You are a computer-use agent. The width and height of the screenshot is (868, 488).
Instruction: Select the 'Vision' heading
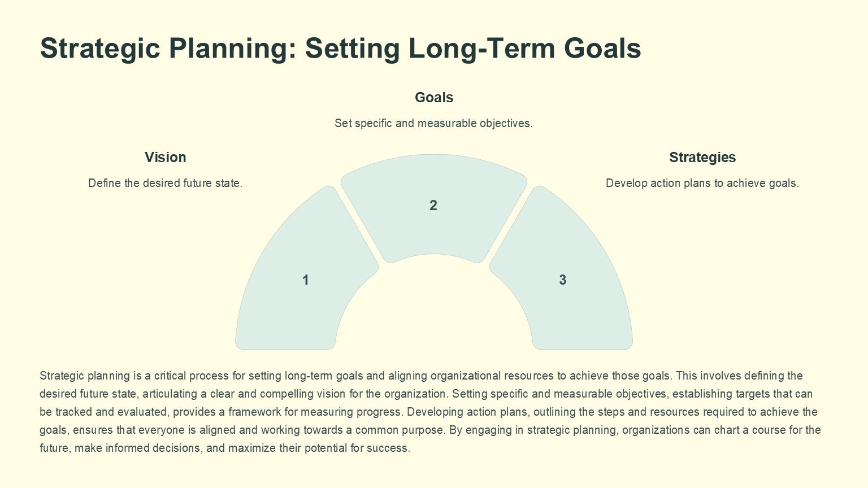pyautogui.click(x=165, y=158)
